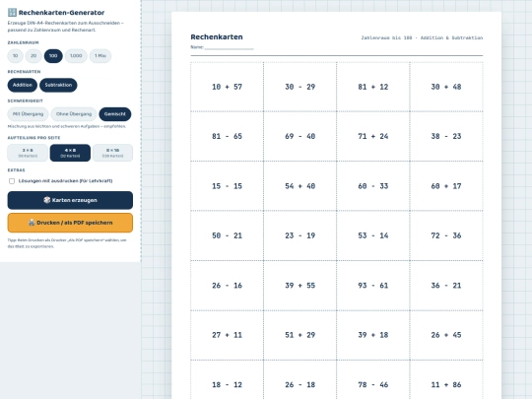Choose difficulty Gemischt
The image size is (532, 399).
click(x=115, y=114)
